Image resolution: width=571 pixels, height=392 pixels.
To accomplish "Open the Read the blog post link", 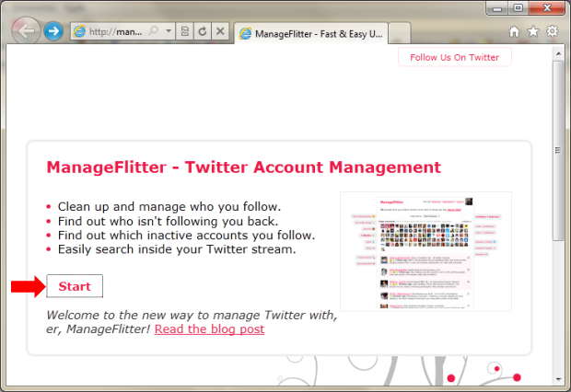I will (x=209, y=329).
